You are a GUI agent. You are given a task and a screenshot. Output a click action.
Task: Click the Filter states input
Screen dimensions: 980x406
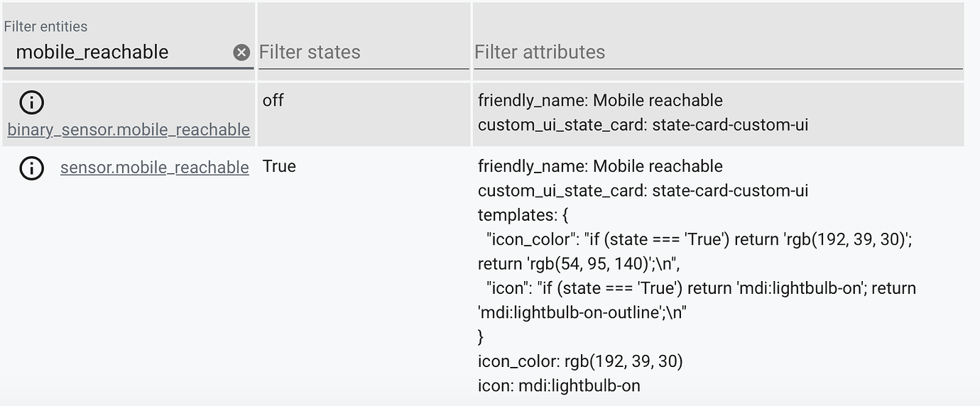coord(362,53)
